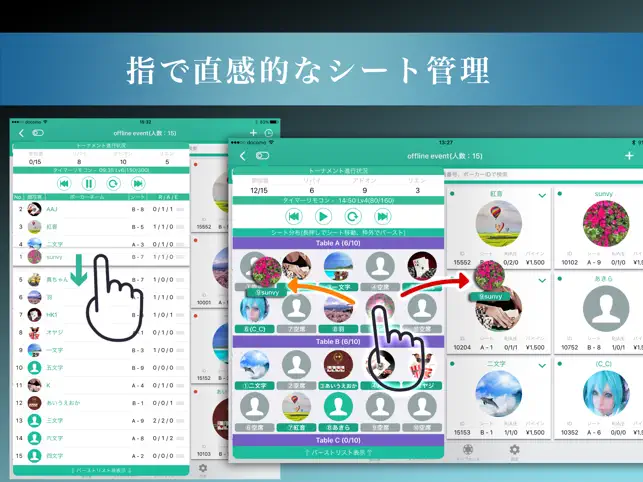Skip to previous level in left iPad timer
643x482 pixels.
[x=64, y=183]
